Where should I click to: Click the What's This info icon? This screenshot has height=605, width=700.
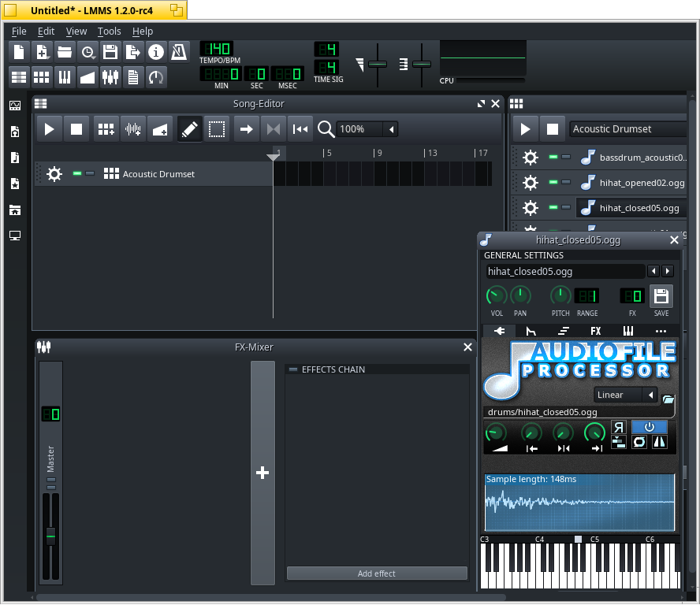(x=156, y=52)
